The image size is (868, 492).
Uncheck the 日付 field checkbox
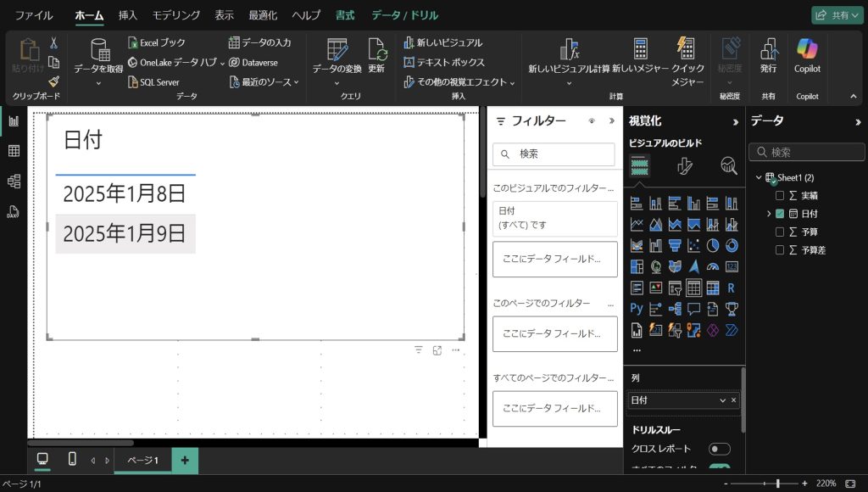click(780, 214)
